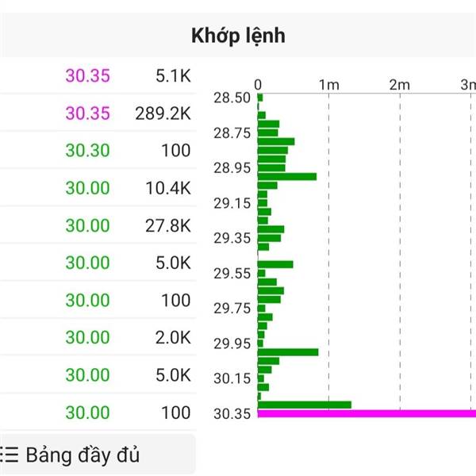Click the 30.15 price axis label
This screenshot has width=476, height=476.
[x=232, y=378]
